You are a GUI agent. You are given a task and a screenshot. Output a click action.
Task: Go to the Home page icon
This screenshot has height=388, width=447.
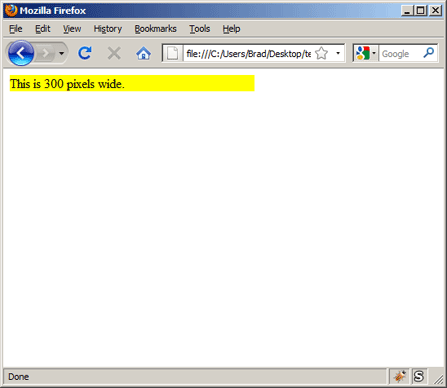click(x=144, y=53)
